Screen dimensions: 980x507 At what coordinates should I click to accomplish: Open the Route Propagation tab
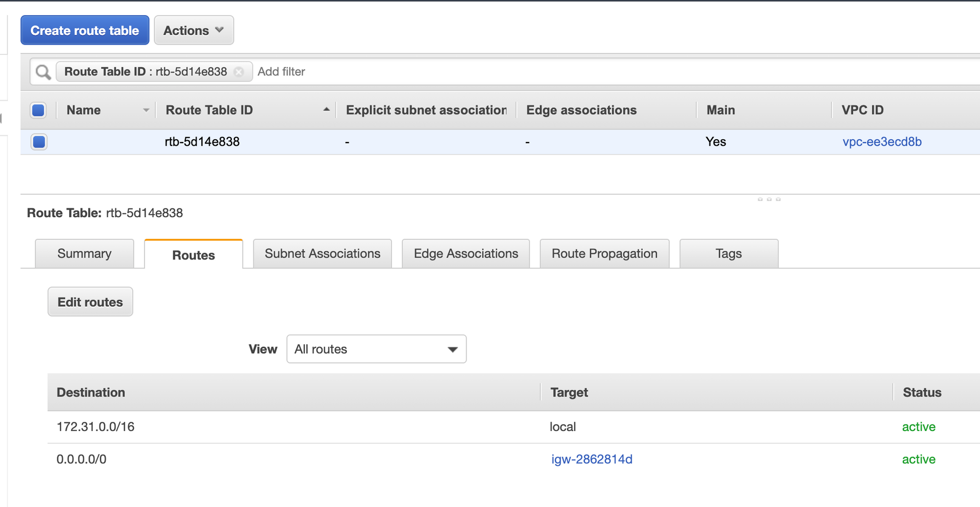pos(604,253)
